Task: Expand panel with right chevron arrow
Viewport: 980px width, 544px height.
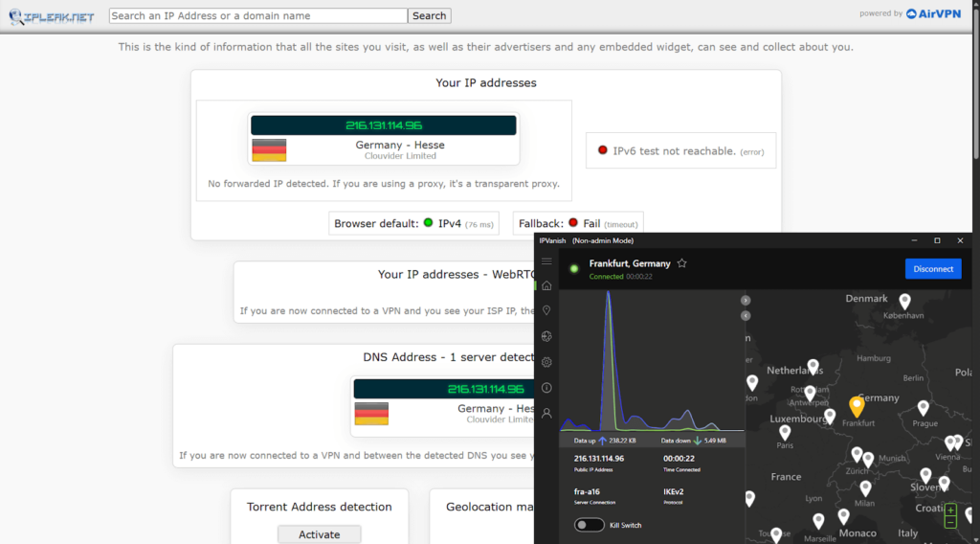Action: tap(745, 301)
